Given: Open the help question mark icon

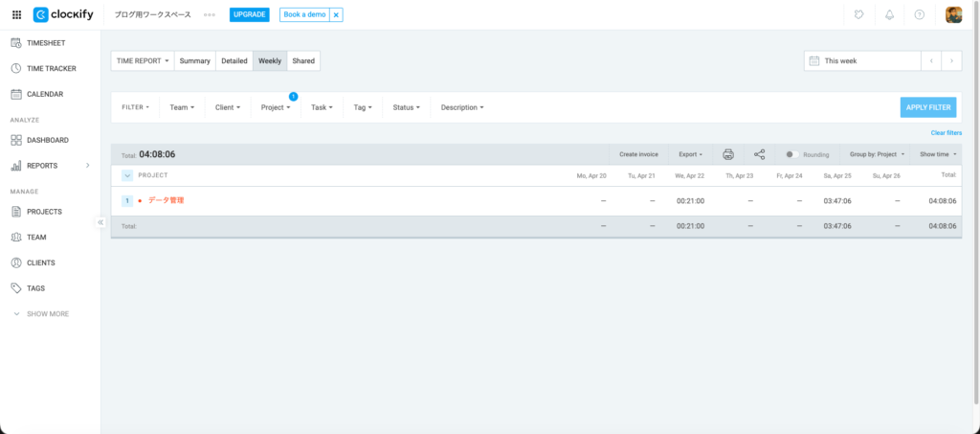Looking at the screenshot, I should (920, 15).
